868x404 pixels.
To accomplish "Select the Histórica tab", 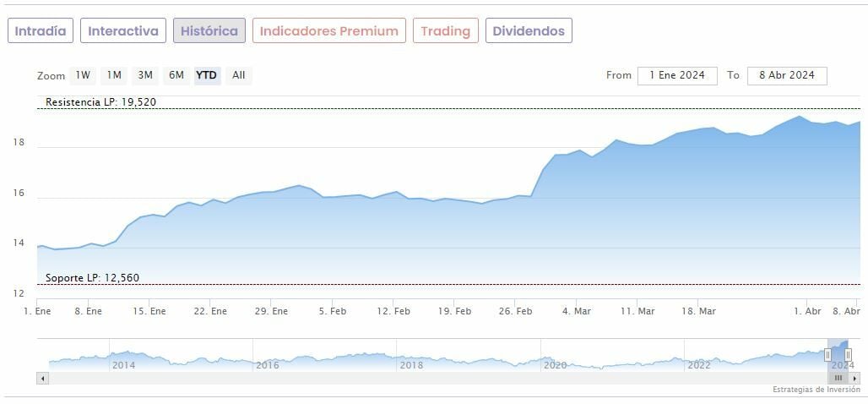I will click(209, 31).
